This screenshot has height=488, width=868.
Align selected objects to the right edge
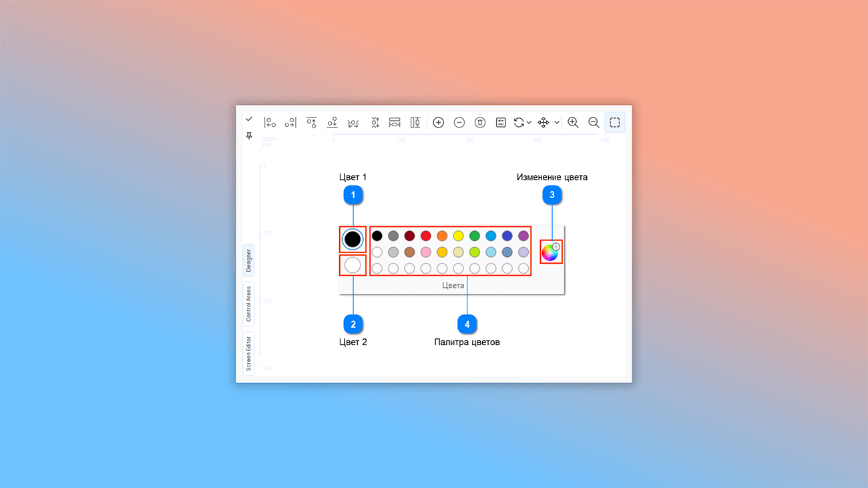tap(290, 123)
